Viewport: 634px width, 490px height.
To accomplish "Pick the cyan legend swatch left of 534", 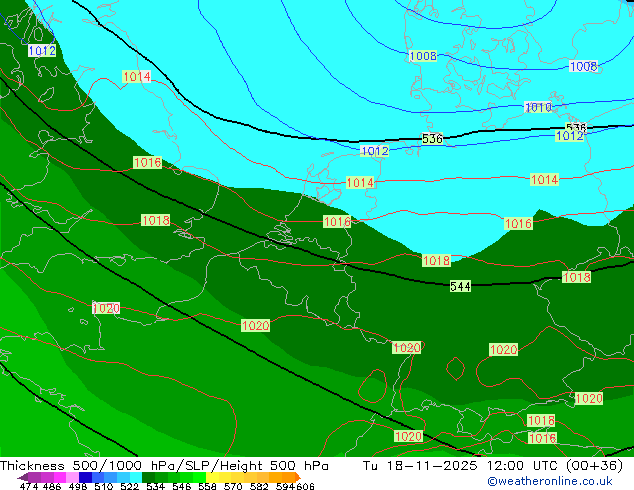I will point(136,477).
